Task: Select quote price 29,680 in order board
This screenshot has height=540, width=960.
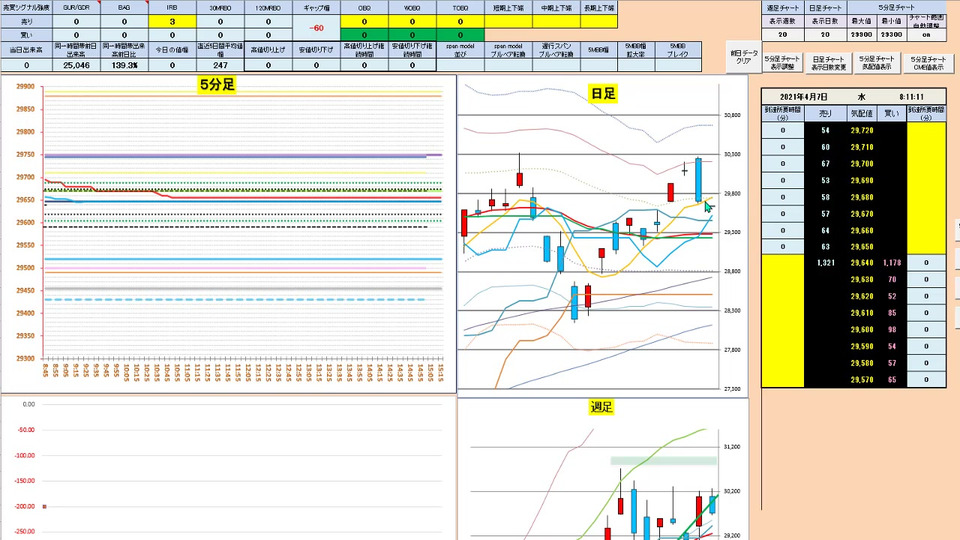Action: coord(861,197)
